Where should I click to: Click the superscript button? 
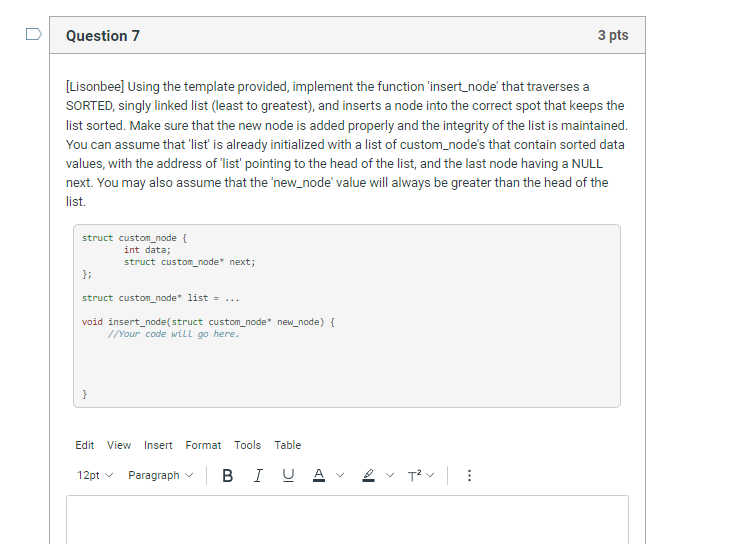pyautogui.click(x=414, y=475)
